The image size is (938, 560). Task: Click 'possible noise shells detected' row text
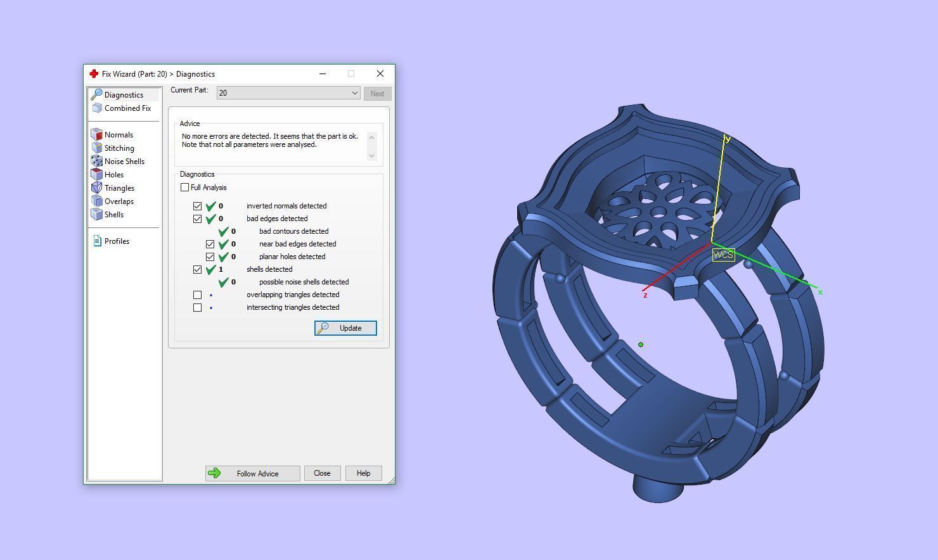point(304,282)
